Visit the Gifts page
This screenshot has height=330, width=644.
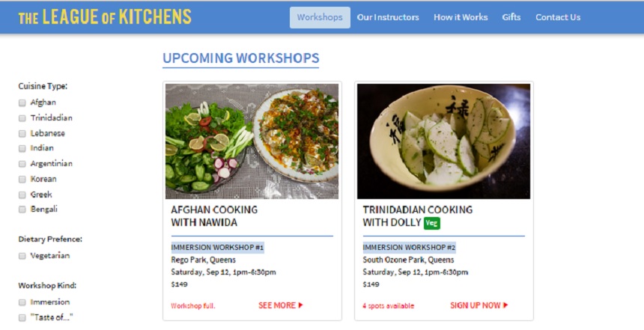tap(511, 17)
